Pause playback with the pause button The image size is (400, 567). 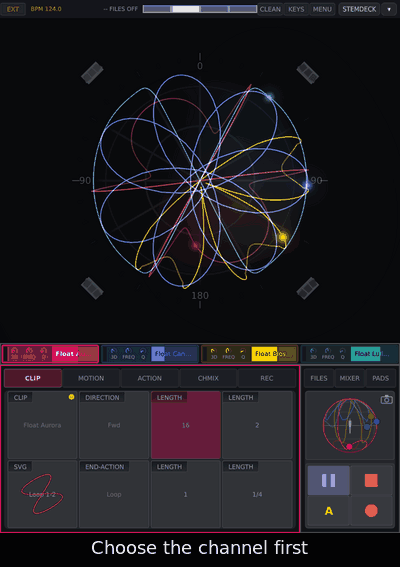point(328,480)
